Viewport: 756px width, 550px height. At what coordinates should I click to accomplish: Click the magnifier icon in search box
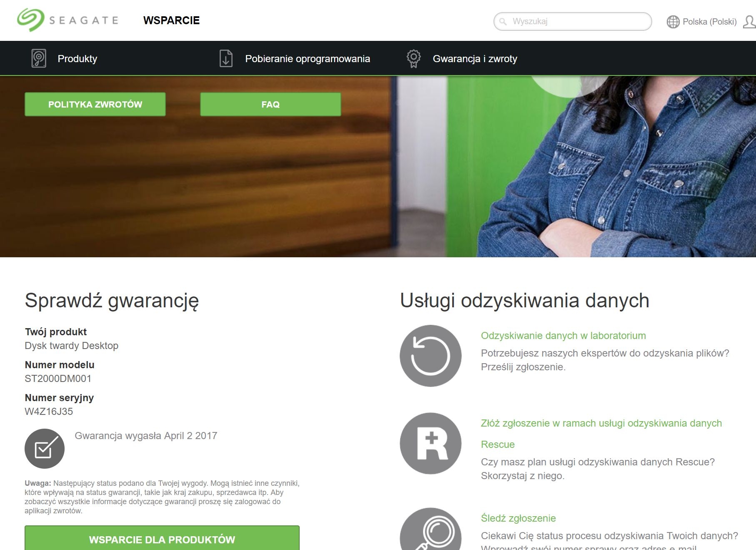point(503,22)
